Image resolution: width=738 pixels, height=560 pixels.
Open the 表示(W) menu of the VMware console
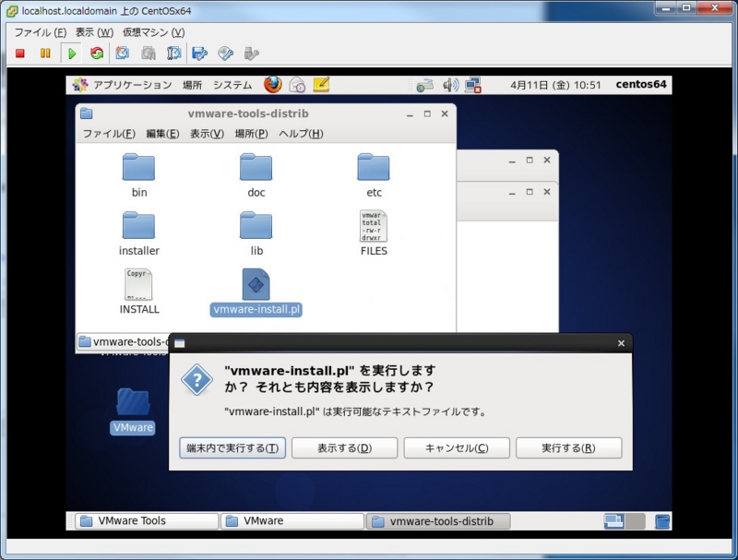tap(94, 32)
